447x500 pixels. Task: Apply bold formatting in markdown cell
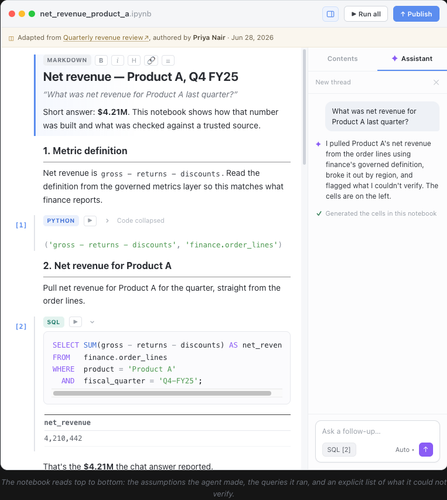101,60
